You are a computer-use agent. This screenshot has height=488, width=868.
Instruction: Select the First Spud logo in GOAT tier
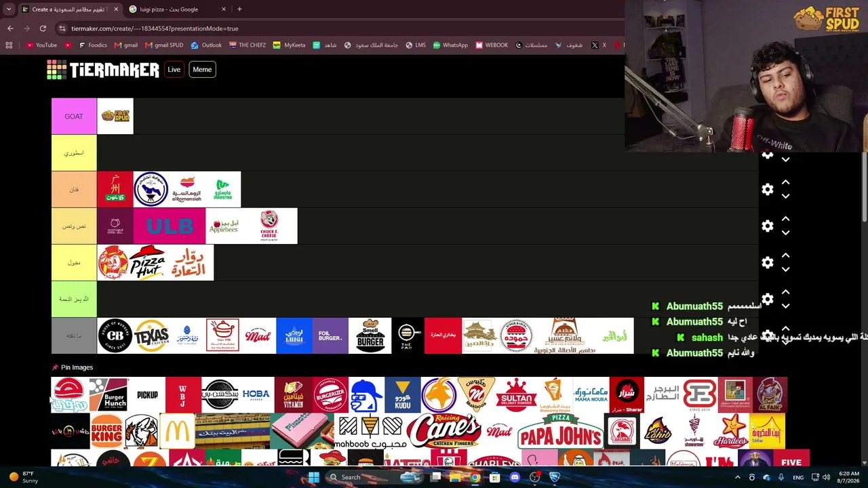[115, 117]
